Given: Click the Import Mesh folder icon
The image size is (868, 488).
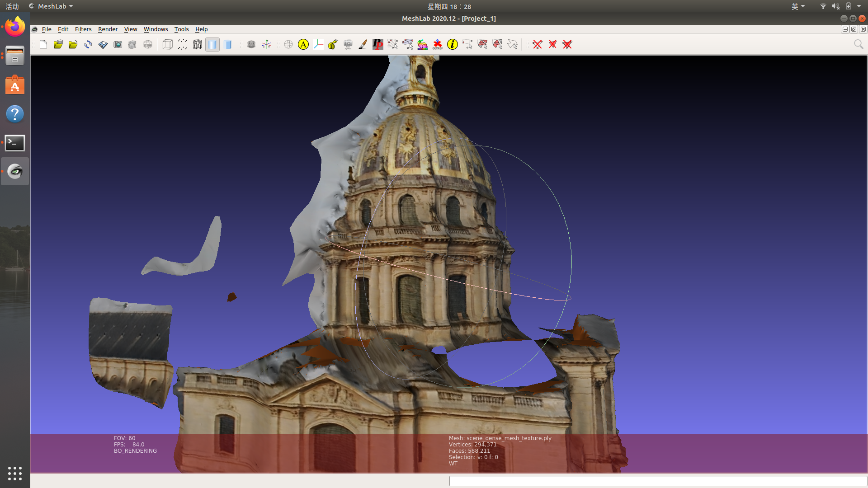Looking at the screenshot, I should pos(73,44).
